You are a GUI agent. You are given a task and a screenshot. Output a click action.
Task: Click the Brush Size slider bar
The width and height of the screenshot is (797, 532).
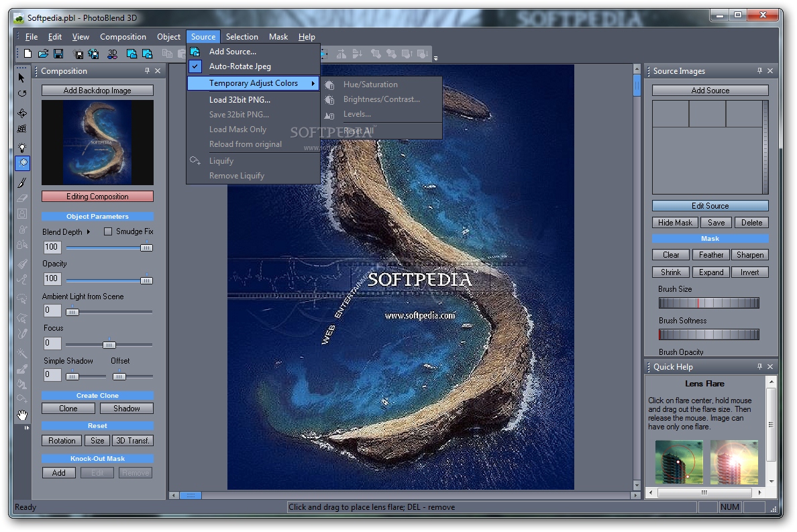pyautogui.click(x=708, y=303)
